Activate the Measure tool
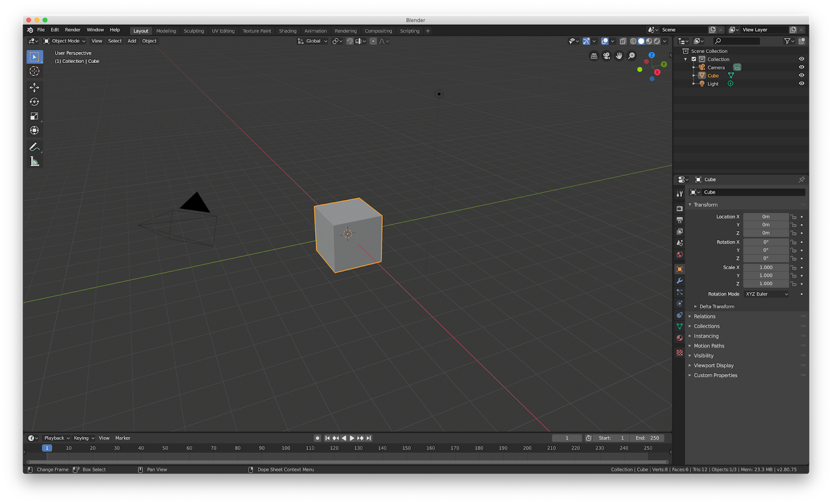 pyautogui.click(x=34, y=161)
